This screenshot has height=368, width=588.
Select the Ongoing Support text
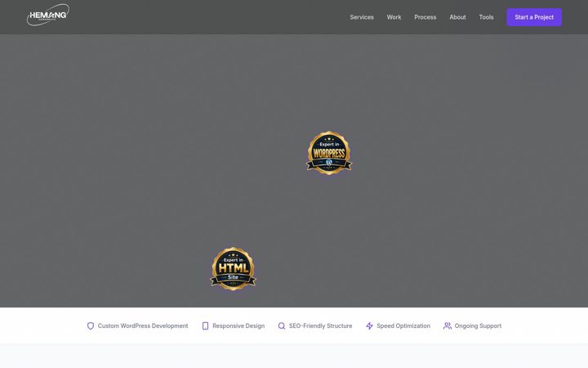478,326
